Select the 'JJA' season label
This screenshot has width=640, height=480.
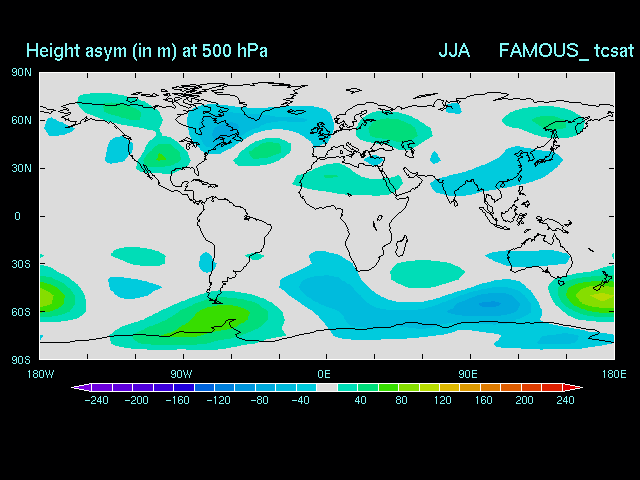click(x=454, y=51)
